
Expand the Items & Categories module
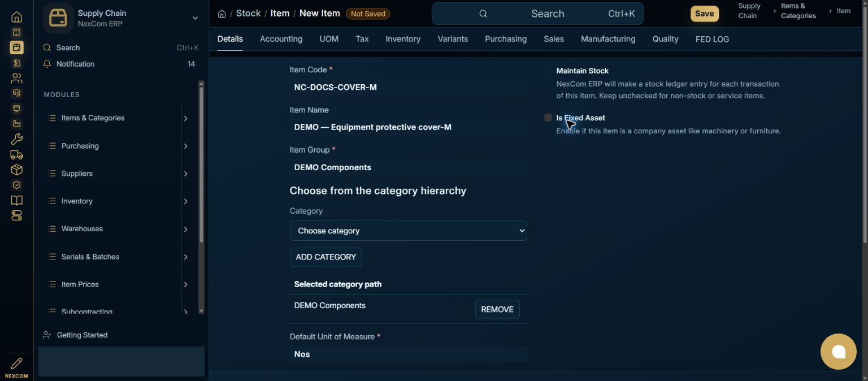point(185,118)
